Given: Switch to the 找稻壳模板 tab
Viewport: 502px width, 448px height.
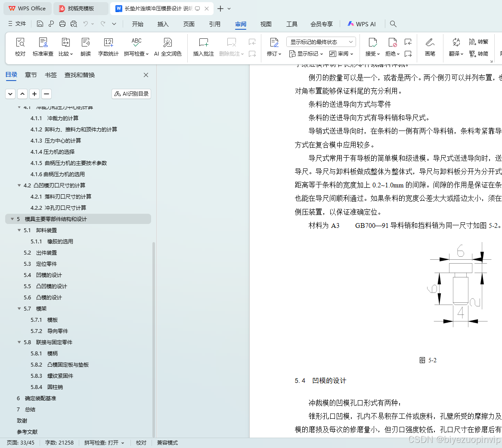Looking at the screenshot, I should pyautogui.click(x=81, y=9).
